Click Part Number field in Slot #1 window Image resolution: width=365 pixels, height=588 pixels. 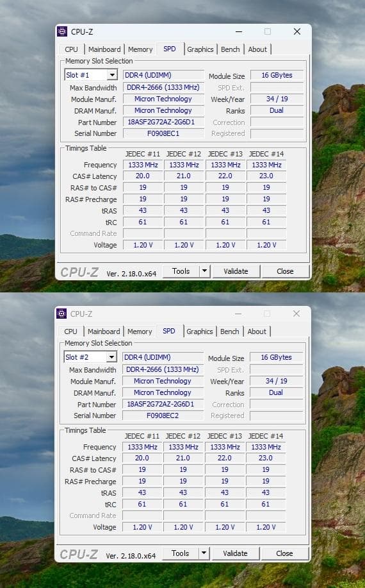pos(163,122)
